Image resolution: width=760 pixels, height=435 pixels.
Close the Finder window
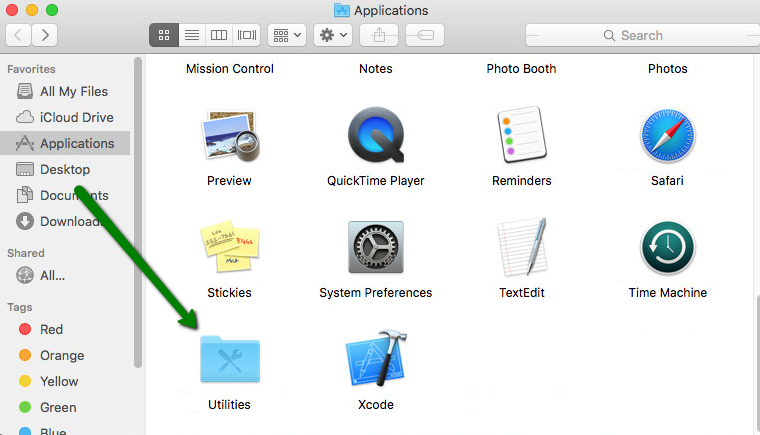pos(12,10)
